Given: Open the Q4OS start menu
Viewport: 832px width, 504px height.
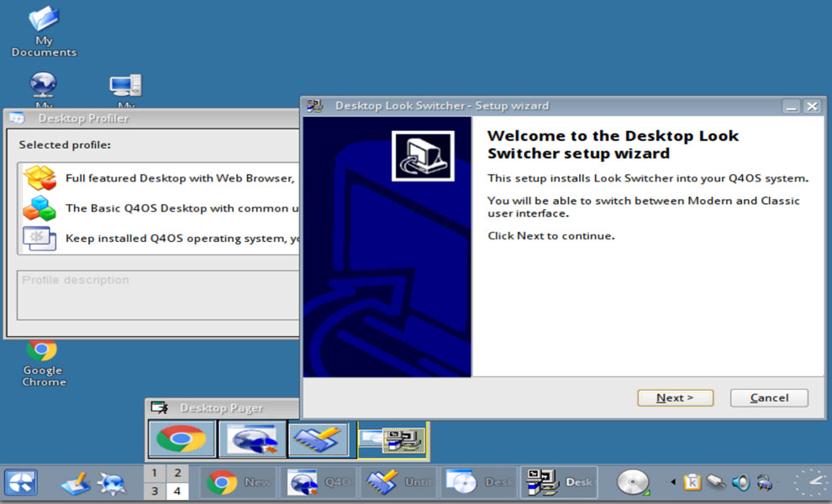Looking at the screenshot, I should point(21,483).
